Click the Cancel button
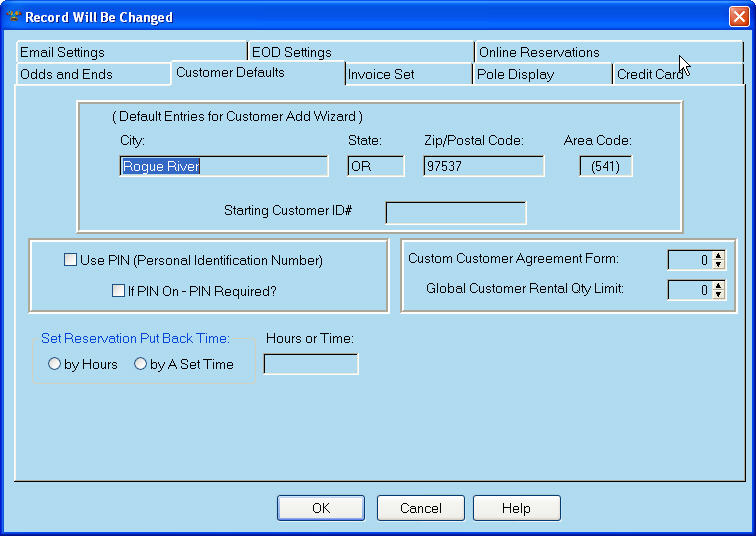 coord(420,508)
